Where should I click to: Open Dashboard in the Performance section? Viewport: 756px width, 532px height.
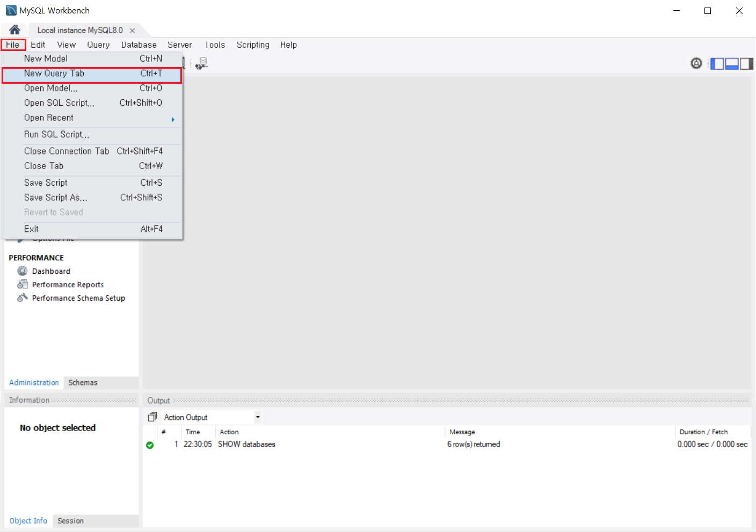click(x=51, y=271)
